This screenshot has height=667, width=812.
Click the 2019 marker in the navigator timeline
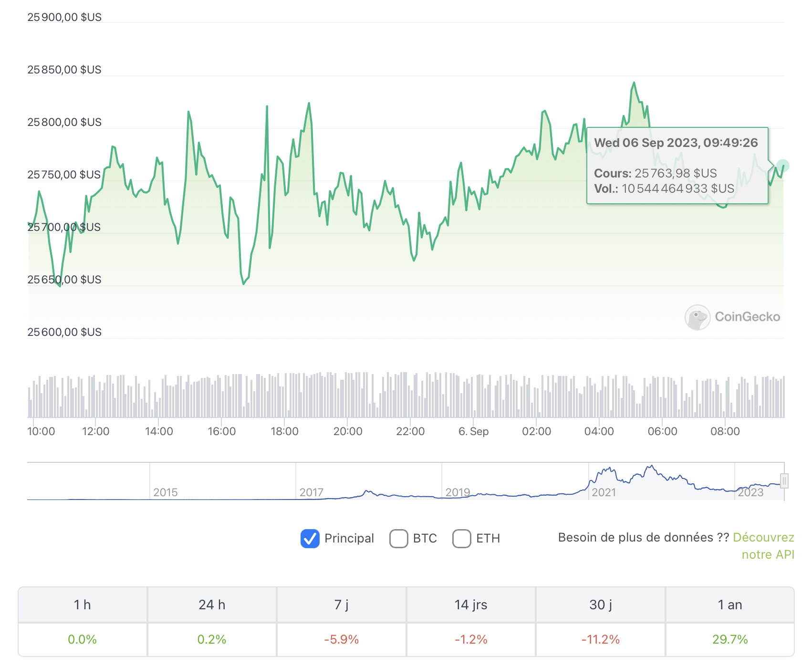coord(458,492)
